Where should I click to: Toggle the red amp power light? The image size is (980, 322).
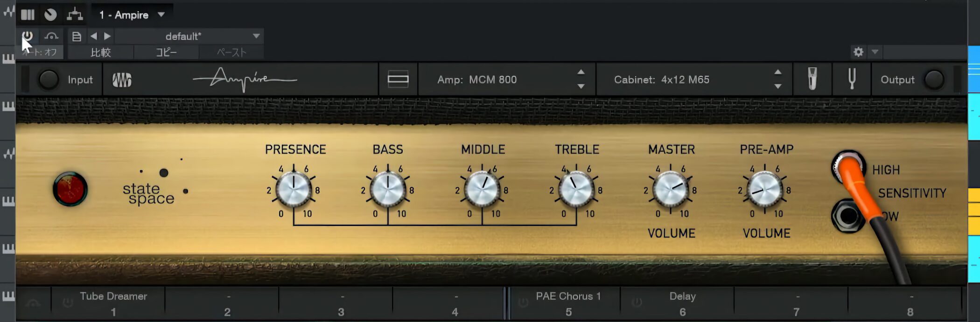pyautogui.click(x=70, y=189)
